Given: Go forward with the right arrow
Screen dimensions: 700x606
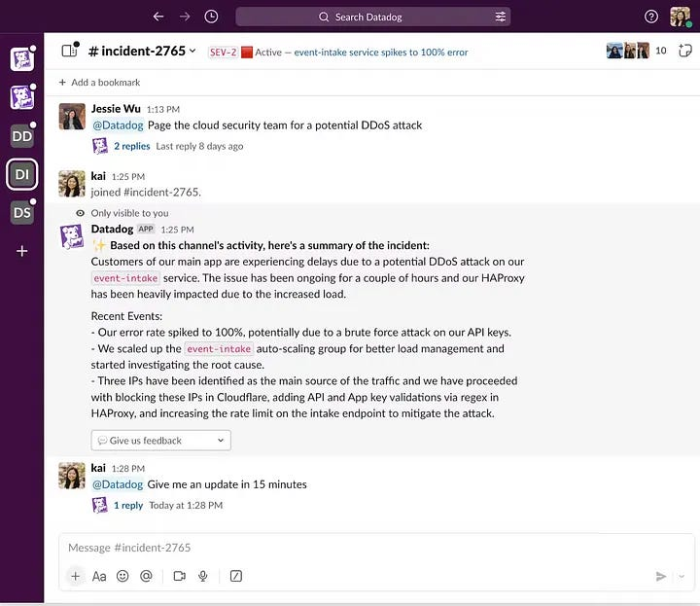Looking at the screenshot, I should pos(185,17).
